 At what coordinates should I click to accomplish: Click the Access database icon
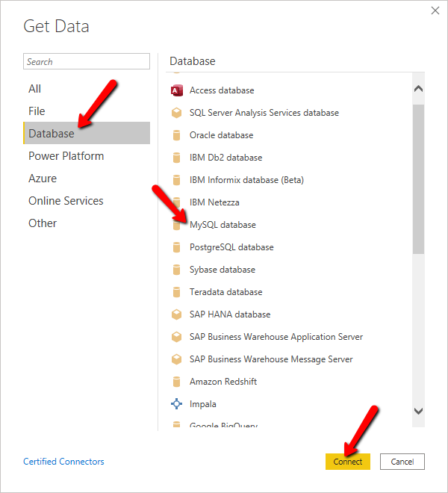177,90
